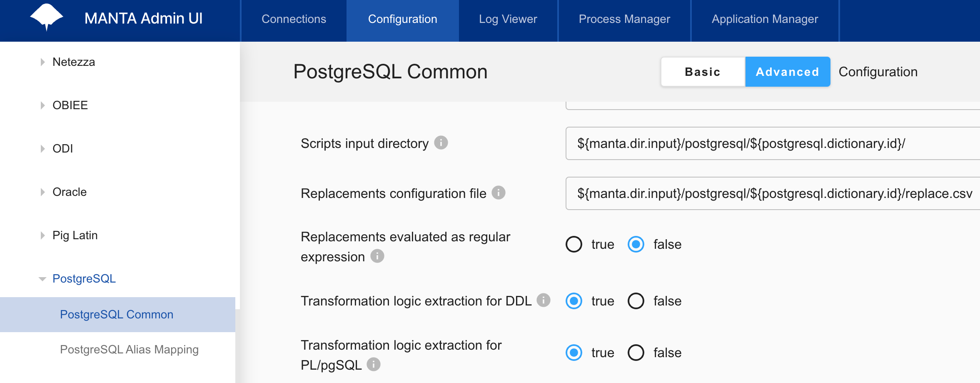Click info icon next to Transformation logic extraction for DDL

[543, 300]
